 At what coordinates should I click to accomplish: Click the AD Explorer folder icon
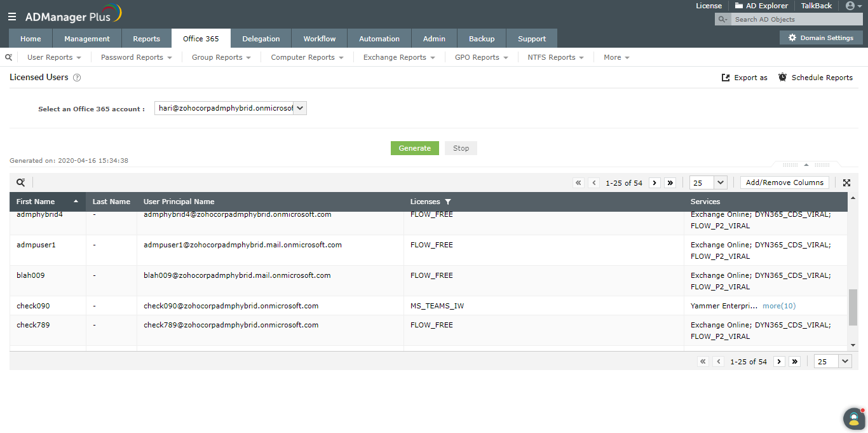tap(738, 6)
